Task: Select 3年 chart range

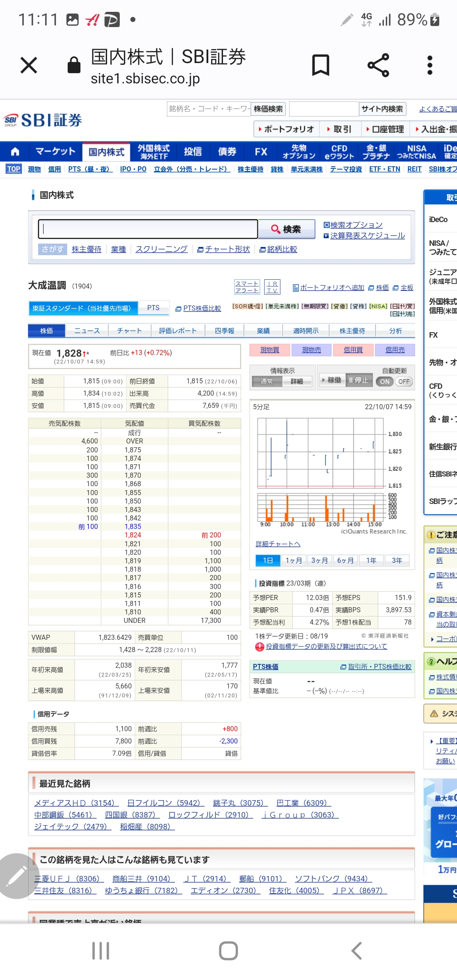Action: pyautogui.click(x=397, y=560)
